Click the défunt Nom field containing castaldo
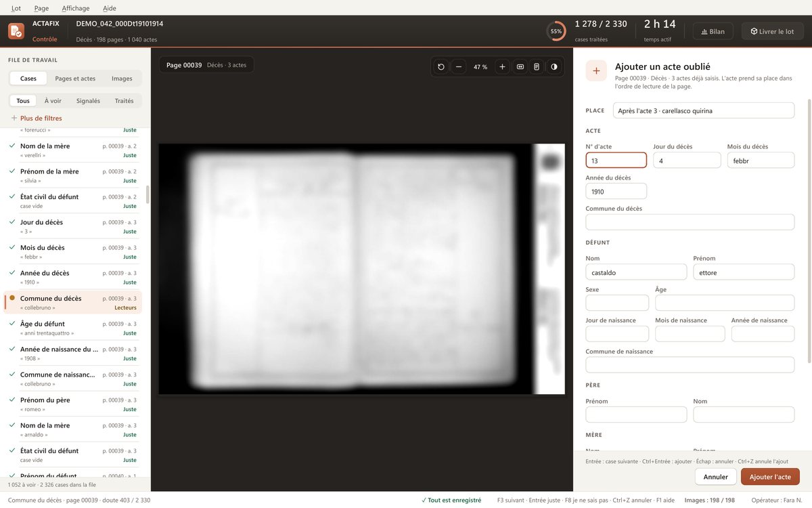 (x=636, y=272)
